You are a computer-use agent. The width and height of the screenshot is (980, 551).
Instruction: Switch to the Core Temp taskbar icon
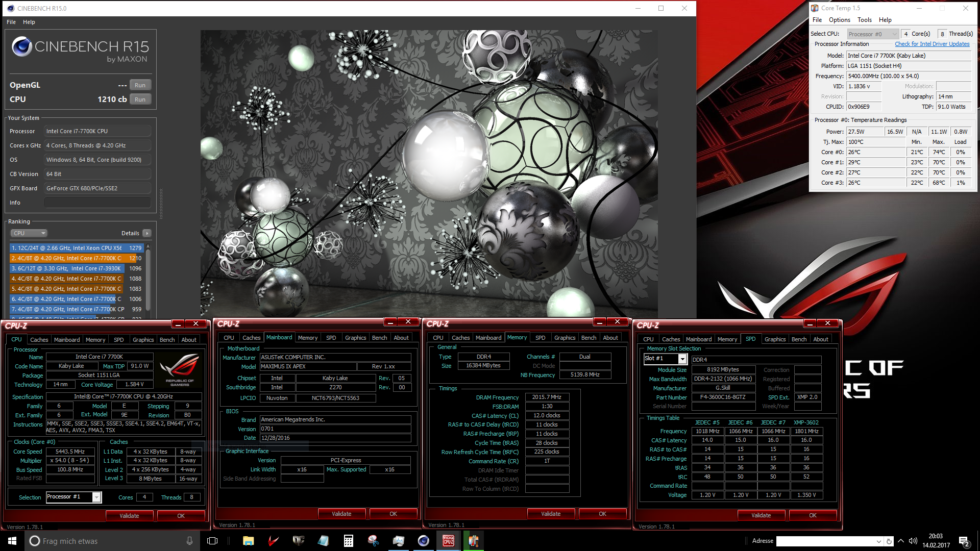pyautogui.click(x=474, y=541)
